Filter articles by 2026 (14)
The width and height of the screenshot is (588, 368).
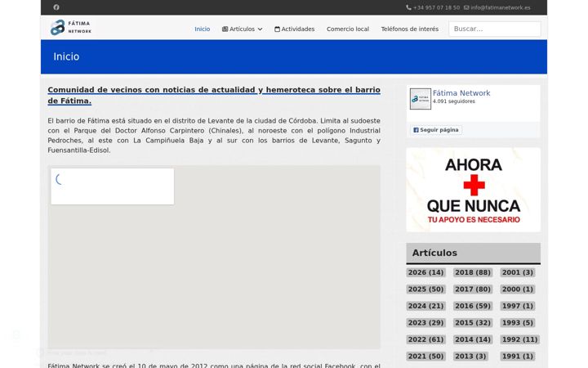click(425, 272)
